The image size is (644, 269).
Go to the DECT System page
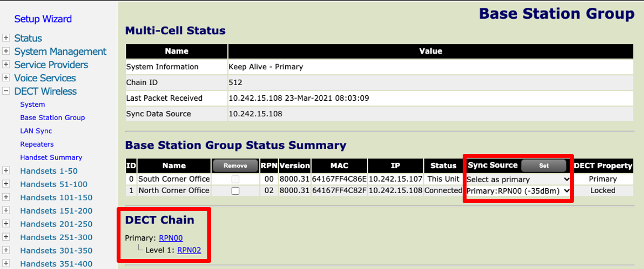tap(33, 105)
